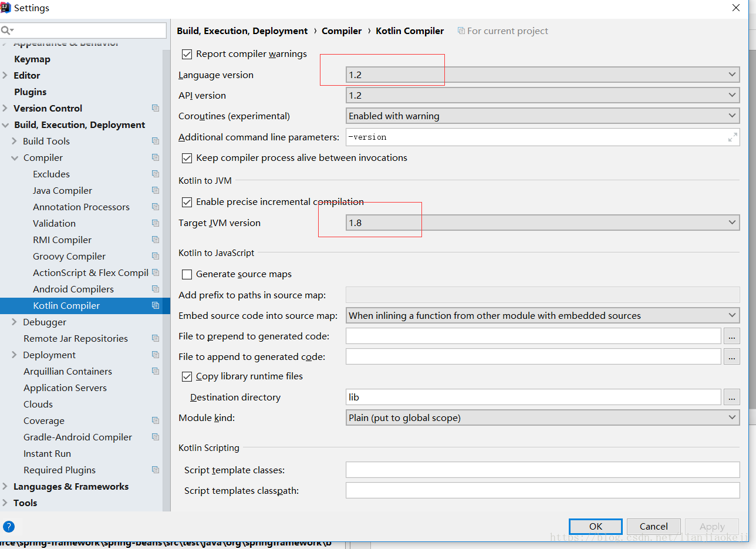Collapse Build, Execution, Deployment node arrow
The image size is (756, 549).
point(5,124)
